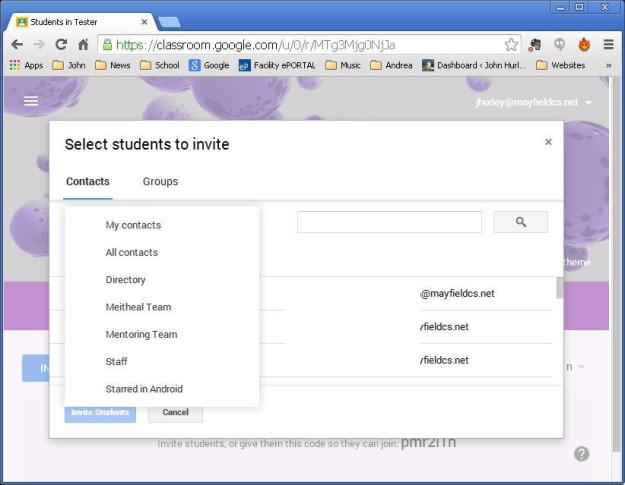This screenshot has height=485, width=625.
Task: Click the browser forward arrow
Action: coord(39,44)
